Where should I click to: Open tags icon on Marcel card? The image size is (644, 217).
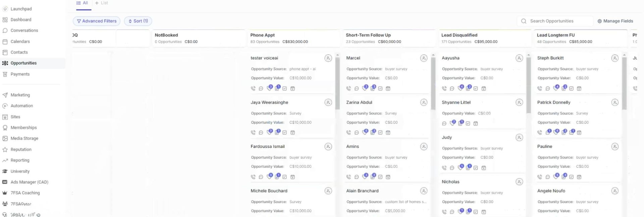[x=365, y=88]
